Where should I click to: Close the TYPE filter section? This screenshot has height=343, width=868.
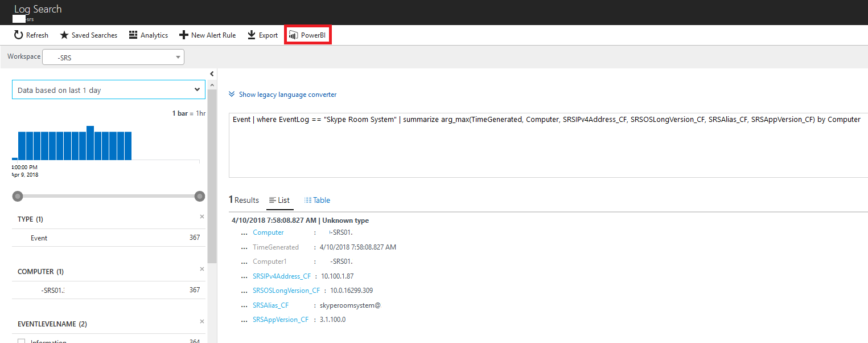coord(201,217)
